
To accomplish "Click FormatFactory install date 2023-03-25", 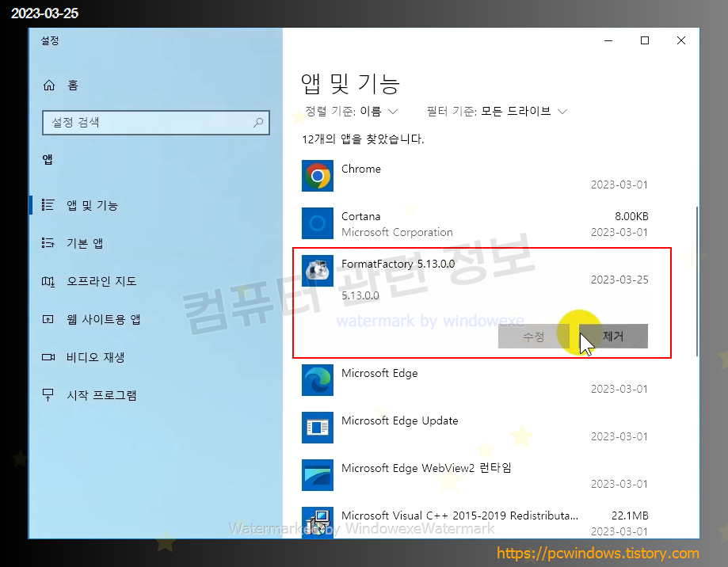I will (x=619, y=280).
